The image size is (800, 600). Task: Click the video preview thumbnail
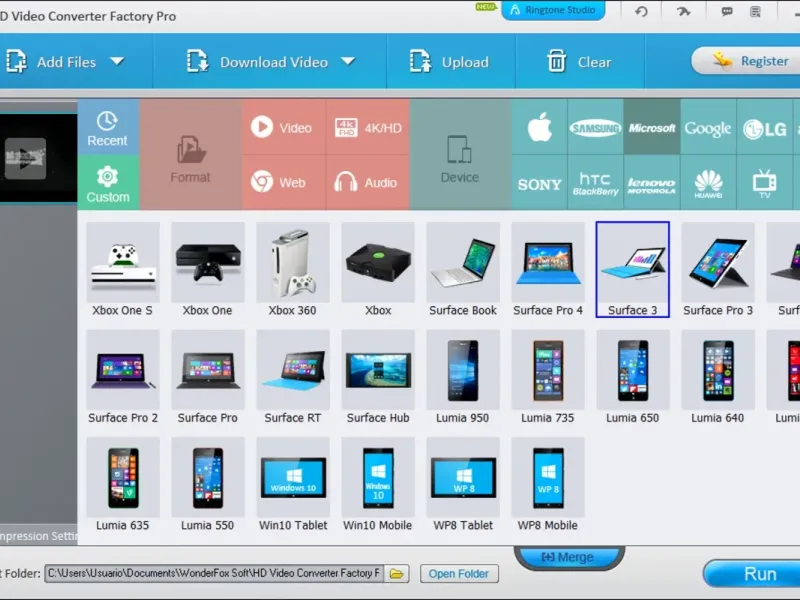[38, 158]
